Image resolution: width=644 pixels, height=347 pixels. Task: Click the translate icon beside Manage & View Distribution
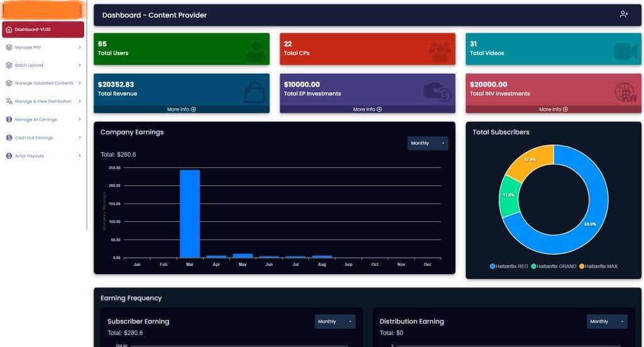pyautogui.click(x=9, y=101)
